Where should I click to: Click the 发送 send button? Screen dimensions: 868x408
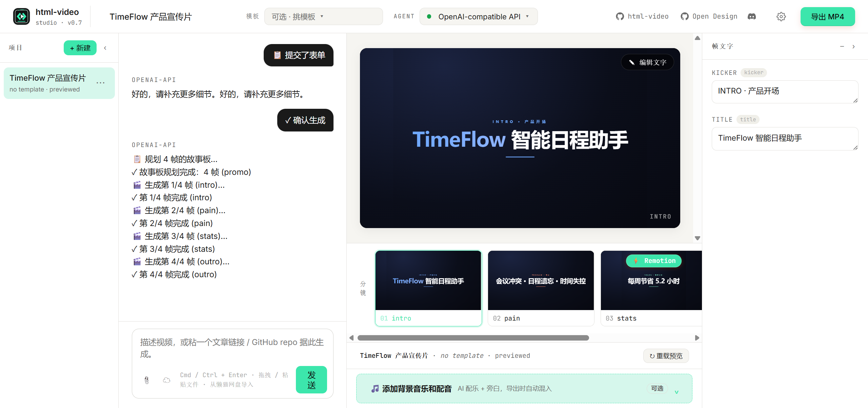(311, 380)
